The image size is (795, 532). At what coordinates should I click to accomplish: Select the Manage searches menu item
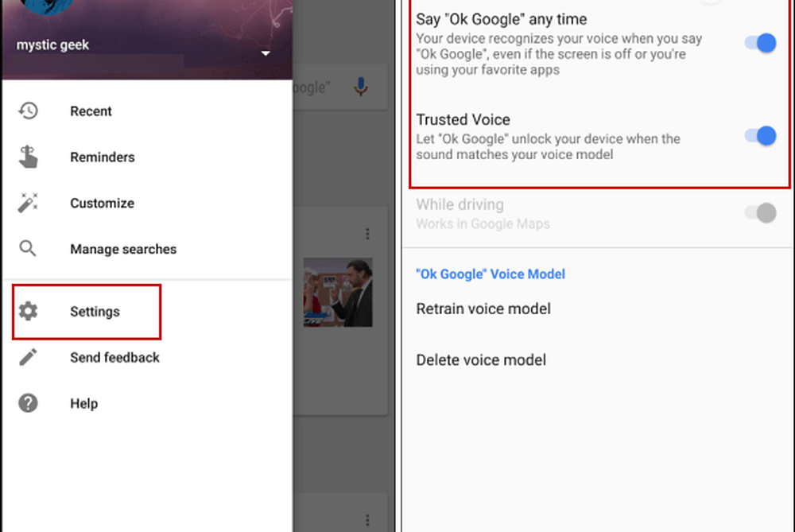point(123,250)
